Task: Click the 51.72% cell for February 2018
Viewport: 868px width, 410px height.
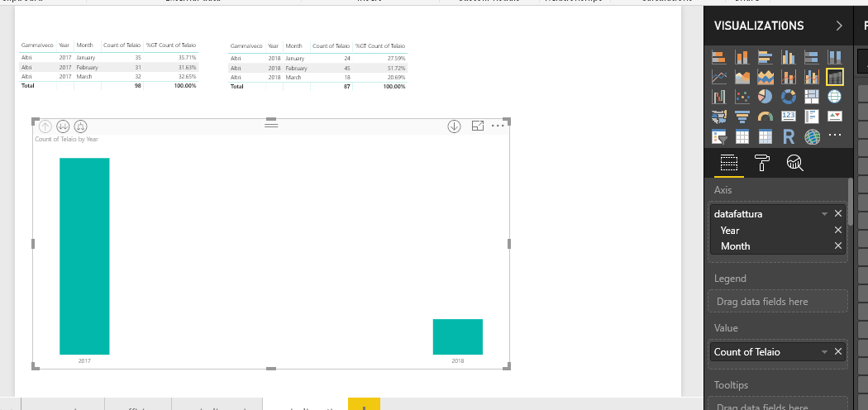Action: pyautogui.click(x=396, y=68)
